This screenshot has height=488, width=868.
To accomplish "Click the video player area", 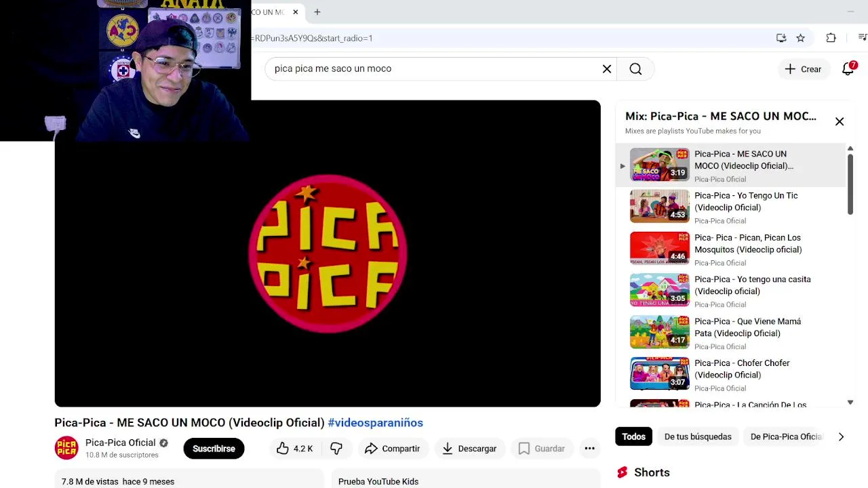I will (328, 253).
